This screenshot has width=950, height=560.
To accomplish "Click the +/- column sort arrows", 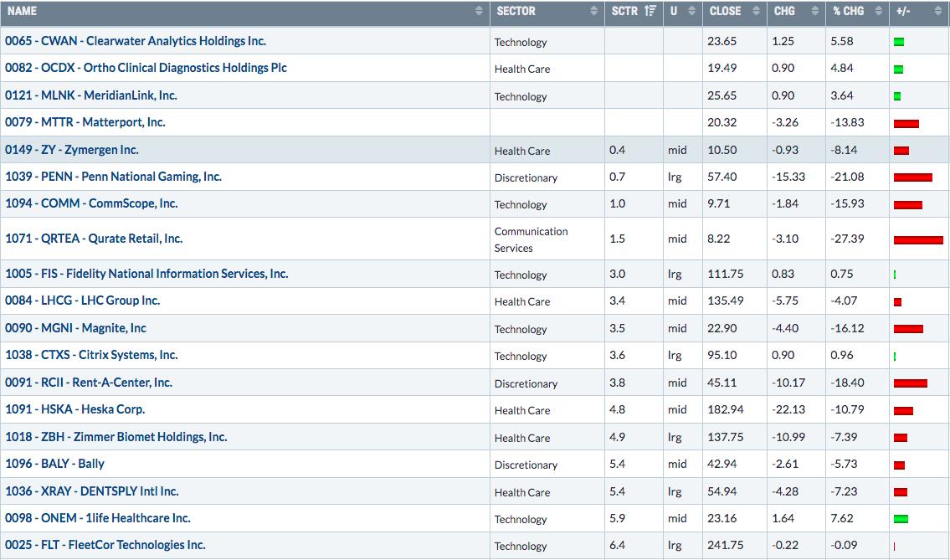I will [x=937, y=12].
